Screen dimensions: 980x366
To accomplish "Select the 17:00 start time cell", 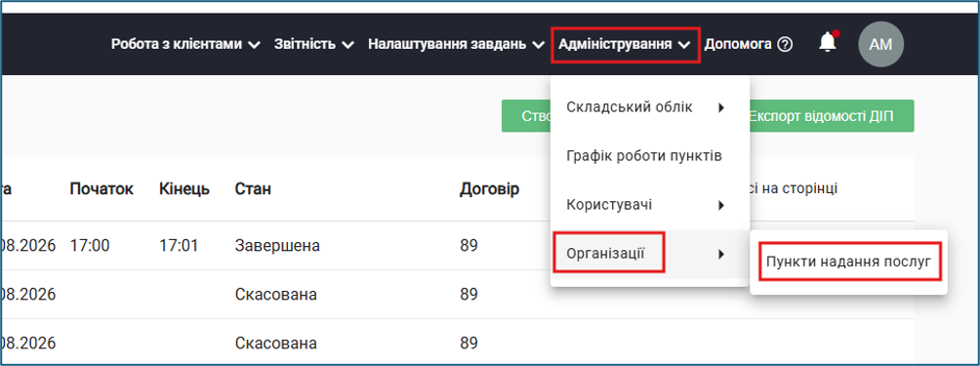I will pyautogui.click(x=90, y=246).
